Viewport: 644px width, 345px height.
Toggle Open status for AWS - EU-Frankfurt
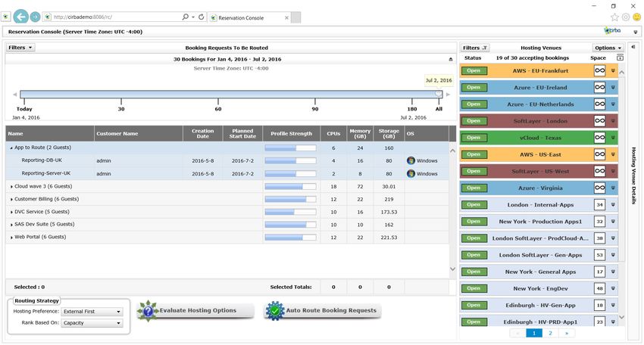tap(474, 70)
